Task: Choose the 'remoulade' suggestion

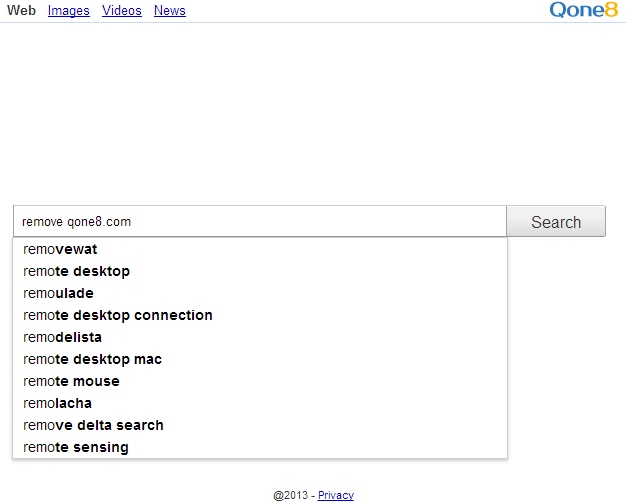Action: (58, 293)
